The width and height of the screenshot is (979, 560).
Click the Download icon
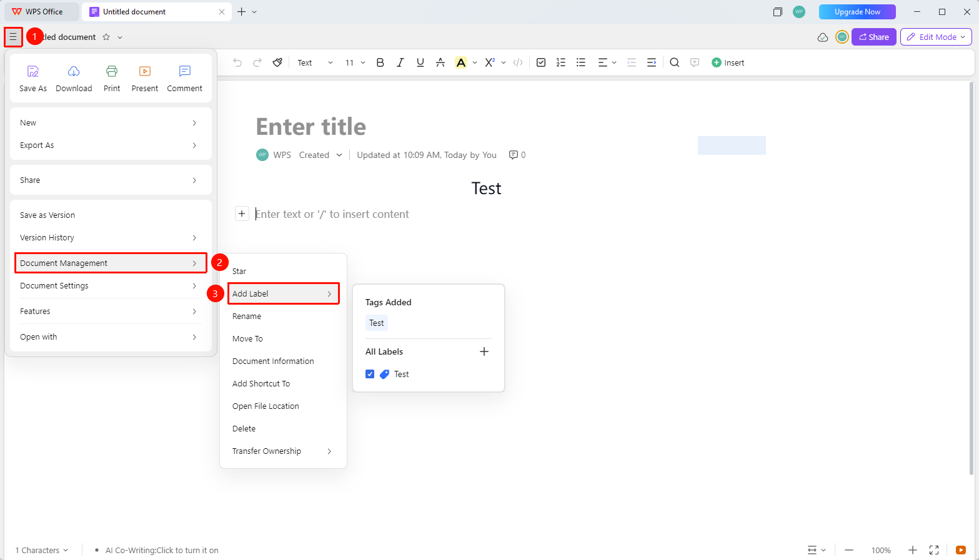pyautogui.click(x=74, y=71)
